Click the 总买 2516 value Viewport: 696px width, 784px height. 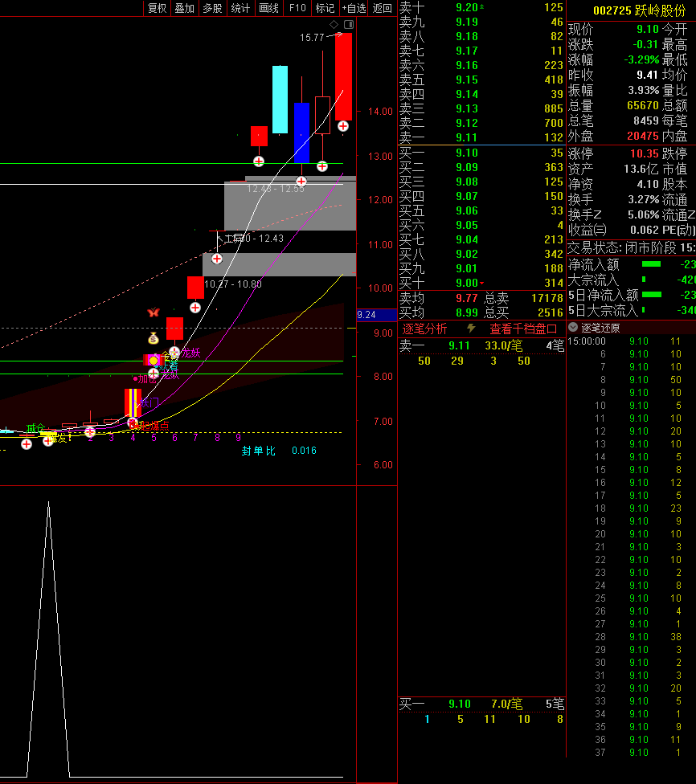point(550,313)
